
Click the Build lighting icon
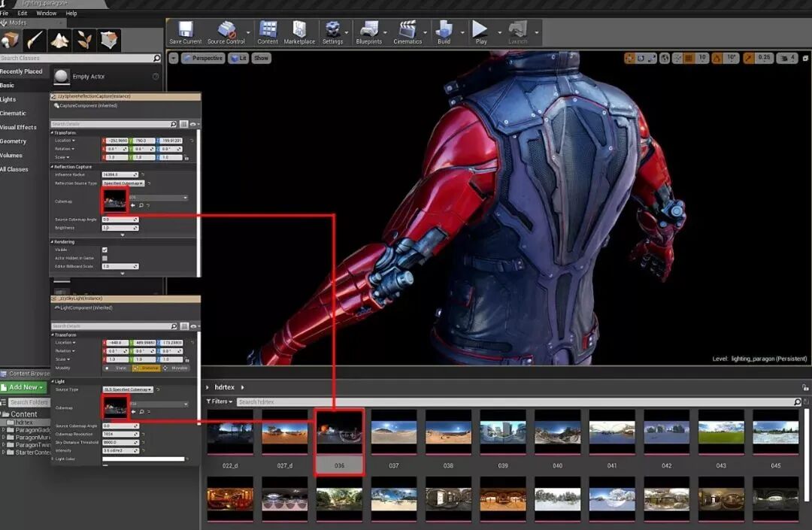pyautogui.click(x=444, y=31)
